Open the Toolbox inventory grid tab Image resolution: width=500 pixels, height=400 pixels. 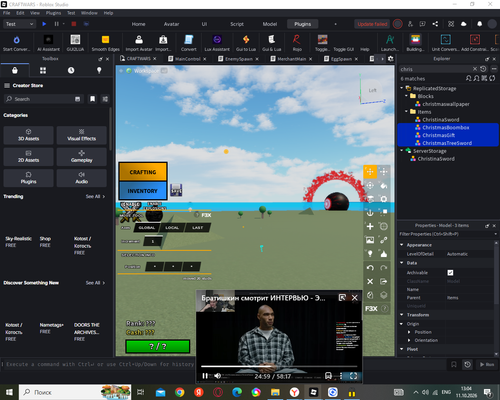43,70
